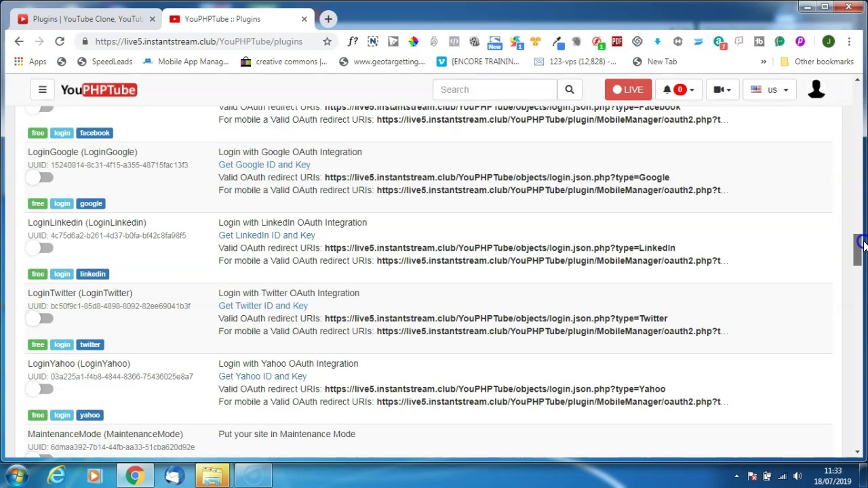The image size is (868, 488).
Task: Open the ENCORE TRAININ... bookmark
Action: (477, 62)
